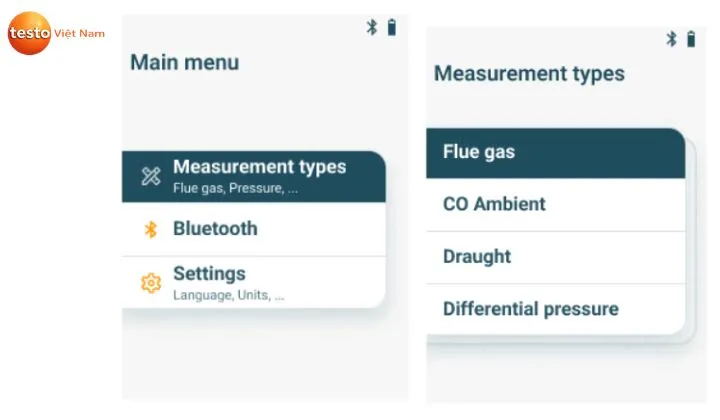Screen dimensions: 720x420
Task: Click Bluetooth status icon on Measurement types screen
Action: pos(672,40)
